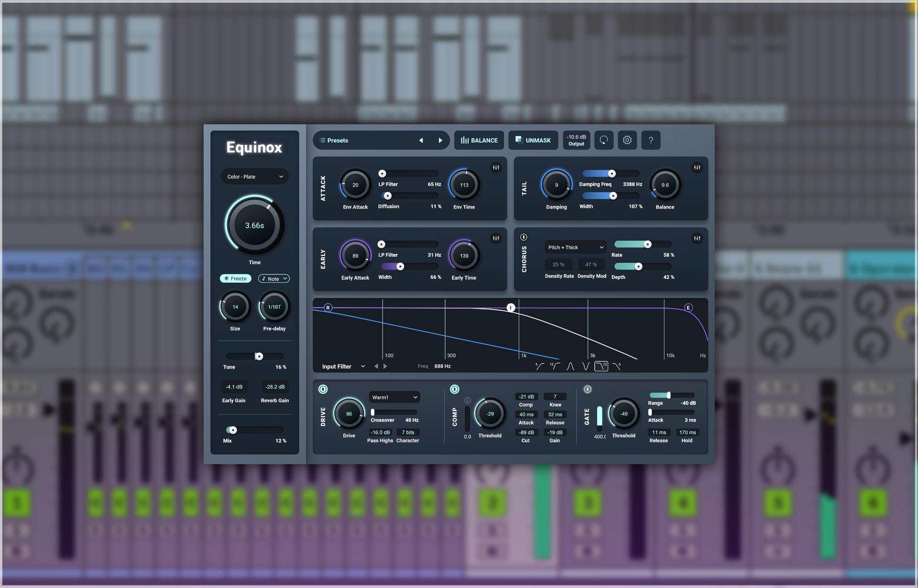This screenshot has width=918, height=588.
Task: Open the Pitch + Thick chorus mode dropdown
Action: pyautogui.click(x=576, y=247)
